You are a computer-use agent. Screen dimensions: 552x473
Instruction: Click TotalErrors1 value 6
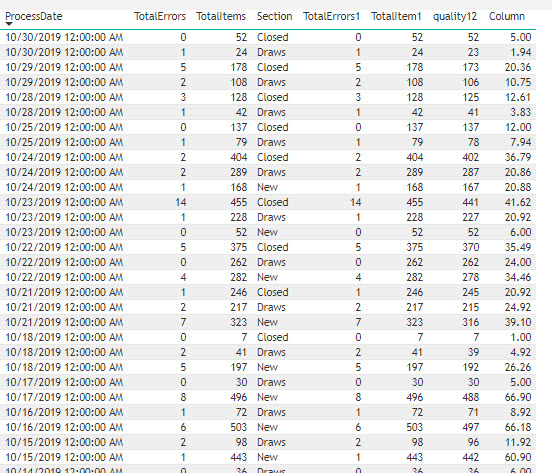point(358,427)
